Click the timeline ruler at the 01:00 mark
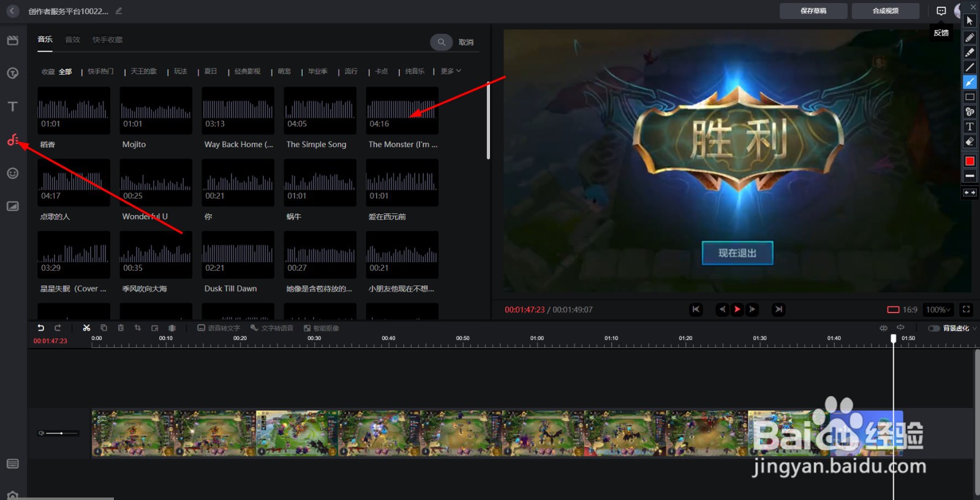 pos(537,339)
